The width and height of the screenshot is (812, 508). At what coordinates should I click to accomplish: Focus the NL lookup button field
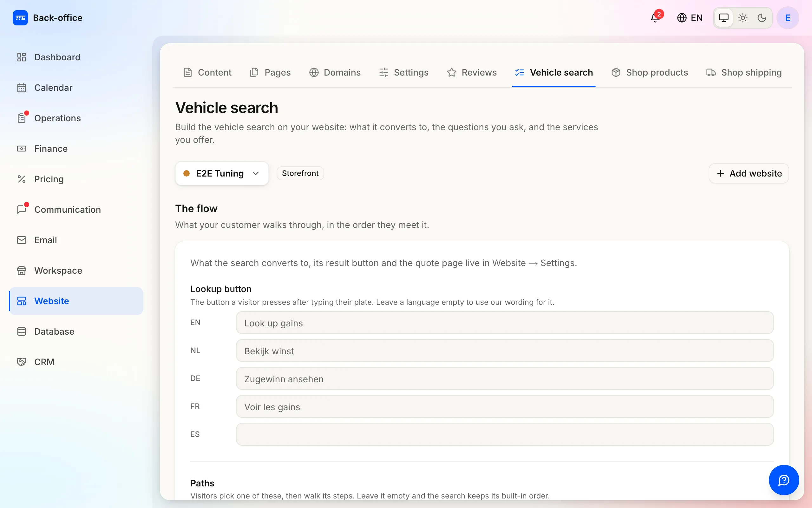point(505,351)
